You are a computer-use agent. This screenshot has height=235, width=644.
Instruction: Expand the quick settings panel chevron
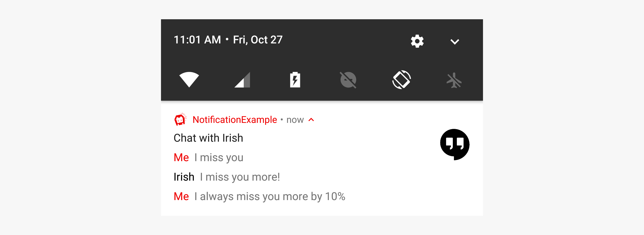point(455,42)
